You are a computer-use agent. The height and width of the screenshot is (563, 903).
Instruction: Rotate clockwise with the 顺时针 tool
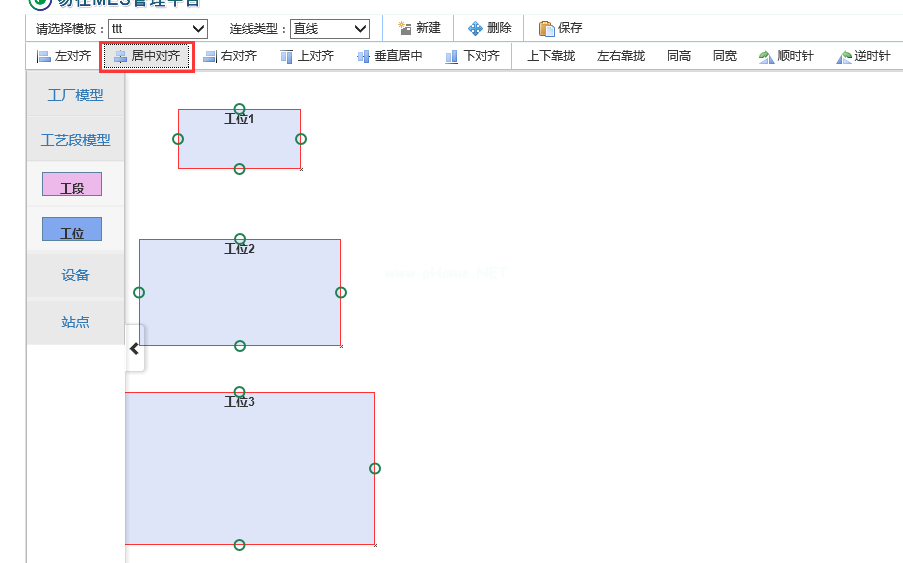click(785, 57)
